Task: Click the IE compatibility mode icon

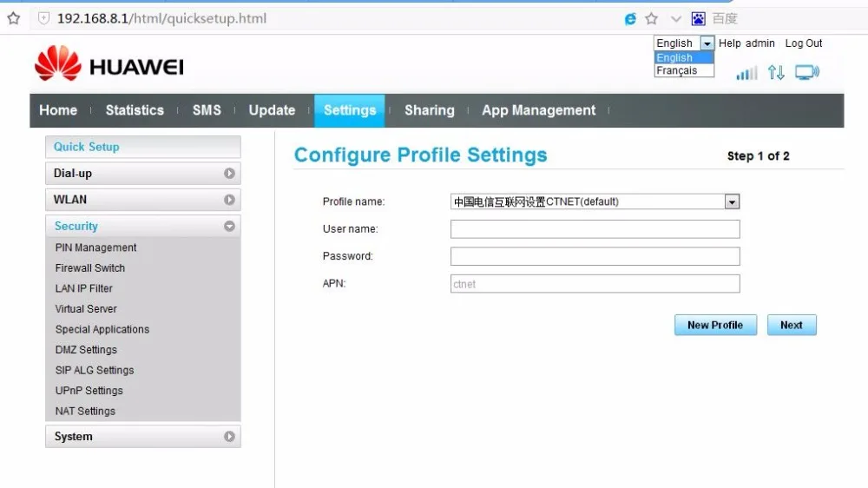Action: (630, 19)
